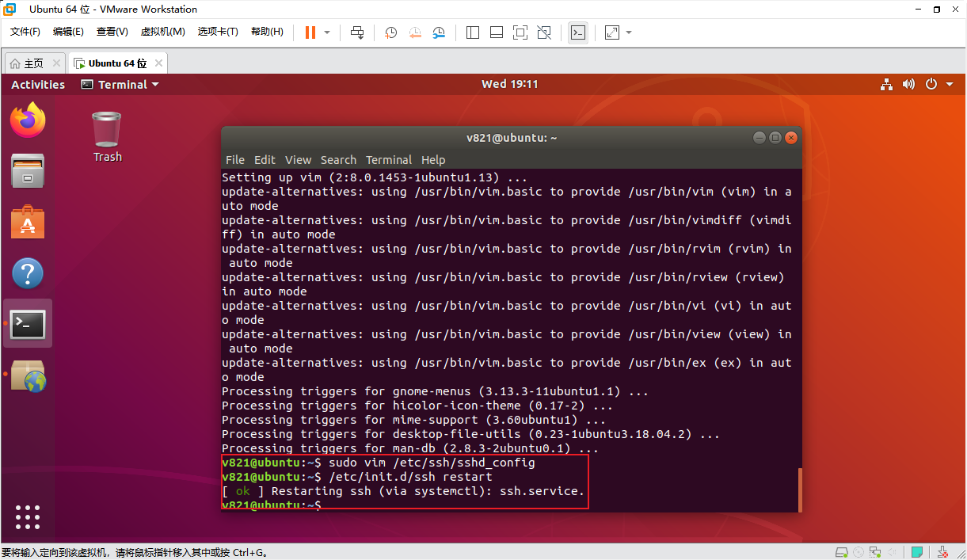Click the Show Applications grid icon

click(x=28, y=516)
